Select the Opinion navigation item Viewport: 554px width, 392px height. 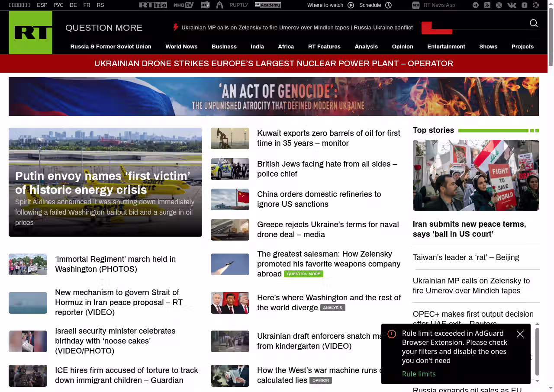tap(403, 47)
